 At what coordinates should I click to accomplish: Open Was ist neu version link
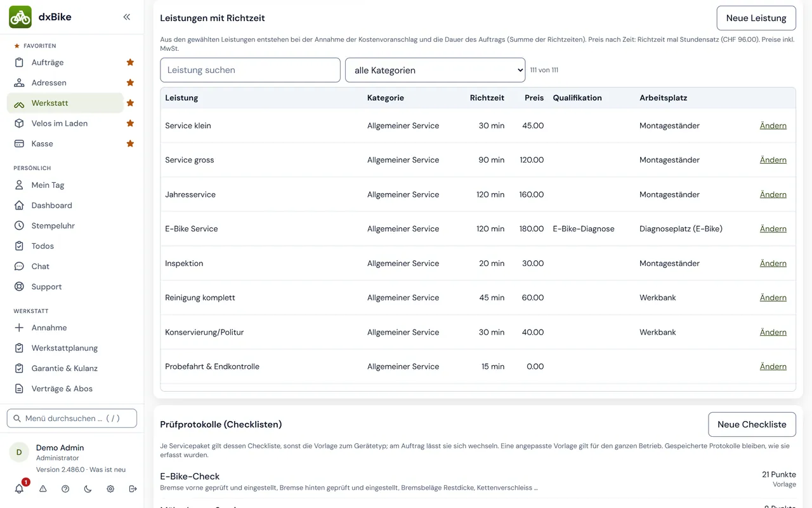107,470
